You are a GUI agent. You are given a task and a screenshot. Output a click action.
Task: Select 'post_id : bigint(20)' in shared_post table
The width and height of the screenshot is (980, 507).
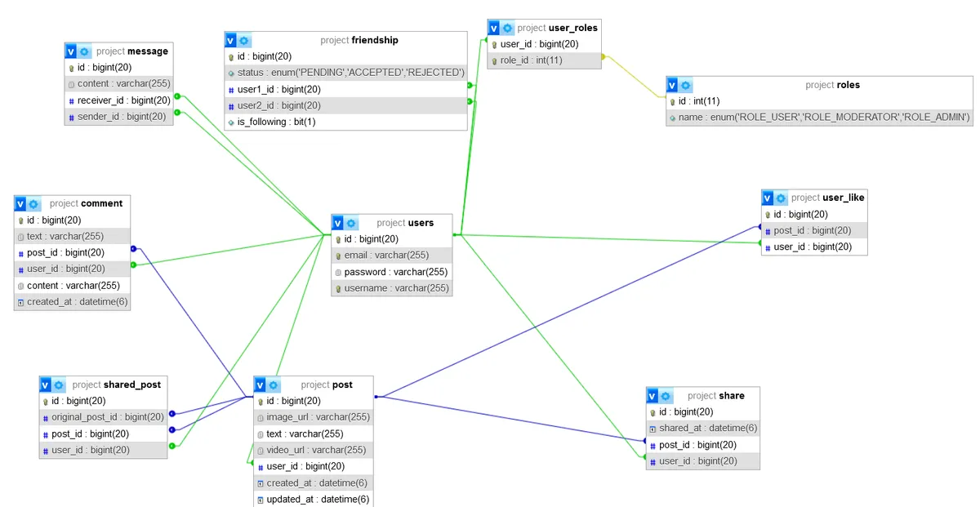pos(104,434)
